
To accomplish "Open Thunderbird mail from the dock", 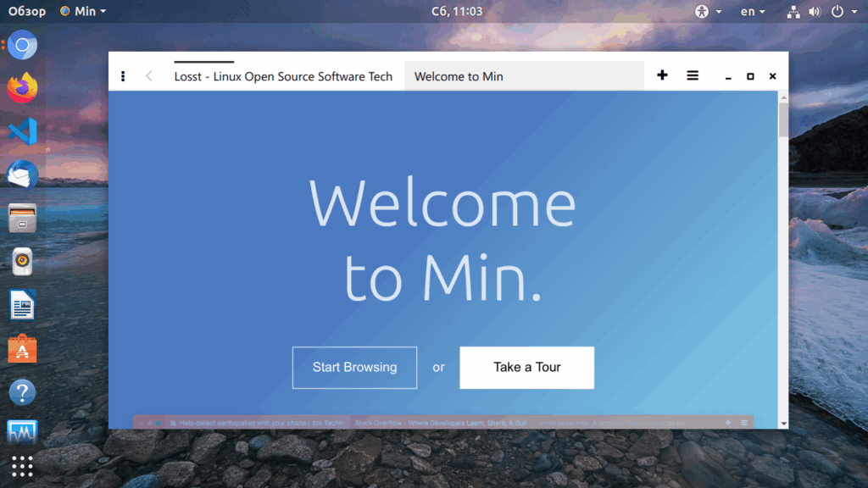I will pyautogui.click(x=22, y=175).
